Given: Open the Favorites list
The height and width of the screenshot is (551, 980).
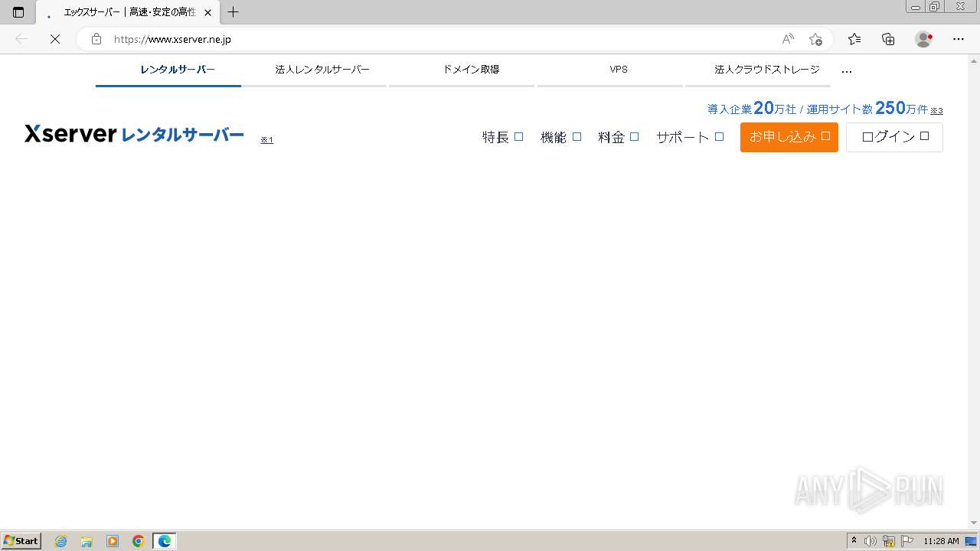Looking at the screenshot, I should click(854, 39).
